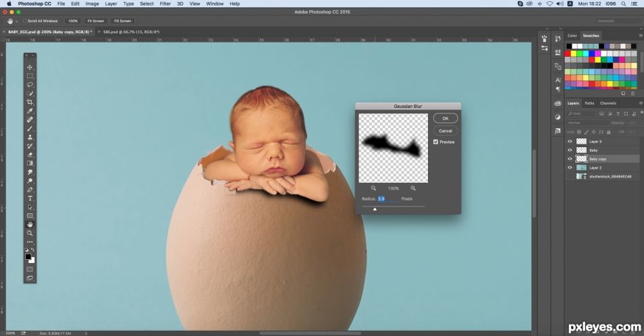
Task: Open the Character panel icon
Action: click(558, 80)
